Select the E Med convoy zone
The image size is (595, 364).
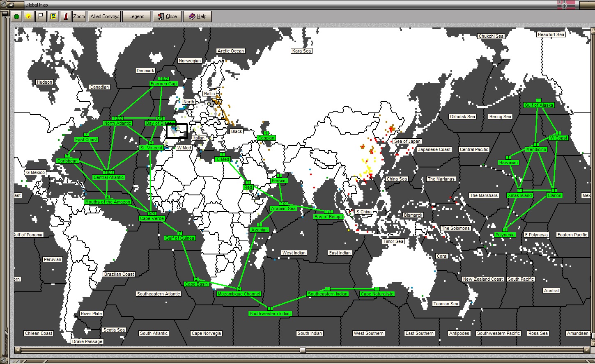click(223, 159)
